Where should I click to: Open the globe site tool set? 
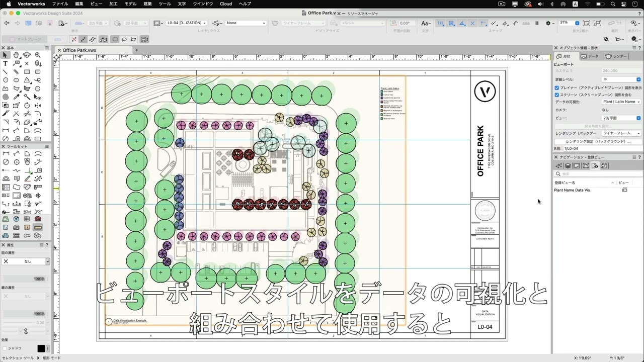click(16, 219)
